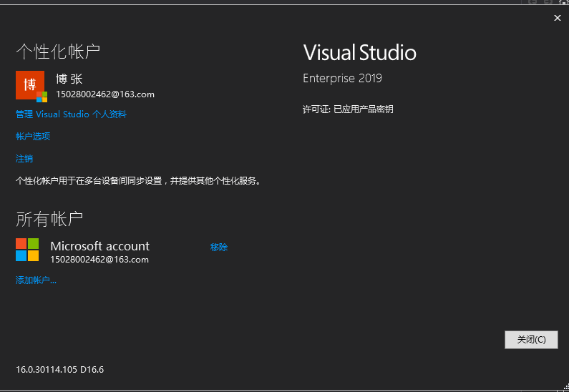Viewport: 569px width, 392px height.
Task: Click email under the name 博 张
Action: [105, 94]
